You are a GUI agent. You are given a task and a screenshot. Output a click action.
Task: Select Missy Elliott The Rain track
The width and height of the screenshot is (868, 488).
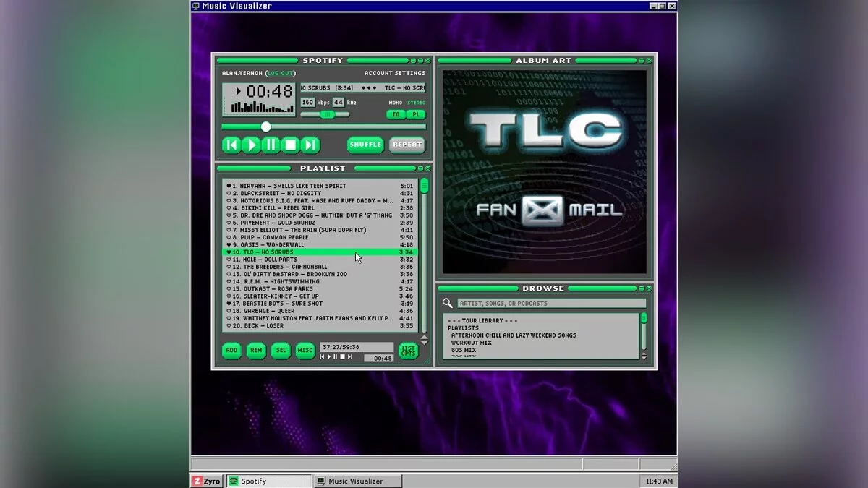pyautogui.click(x=320, y=230)
